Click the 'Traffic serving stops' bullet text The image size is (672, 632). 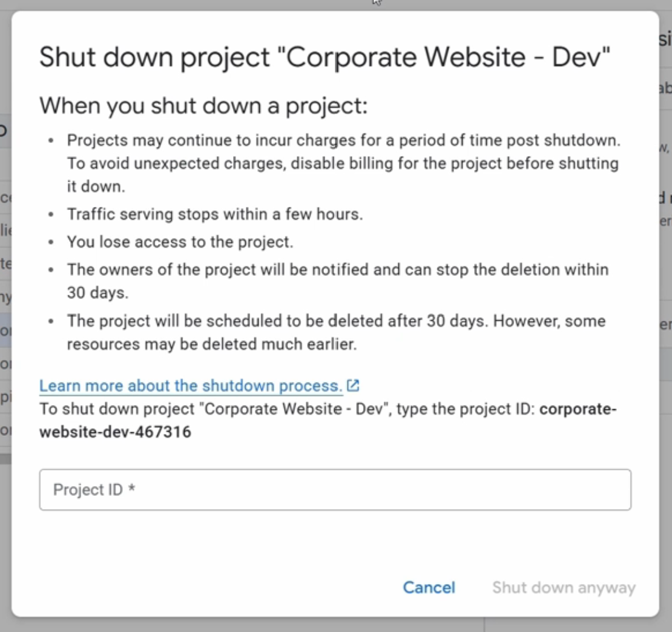click(215, 214)
